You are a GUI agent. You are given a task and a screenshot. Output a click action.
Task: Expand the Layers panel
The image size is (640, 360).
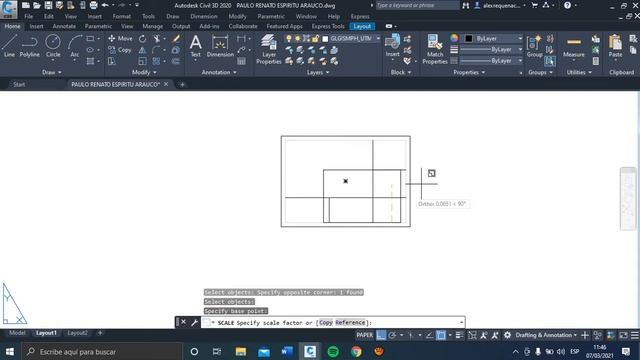(318, 72)
